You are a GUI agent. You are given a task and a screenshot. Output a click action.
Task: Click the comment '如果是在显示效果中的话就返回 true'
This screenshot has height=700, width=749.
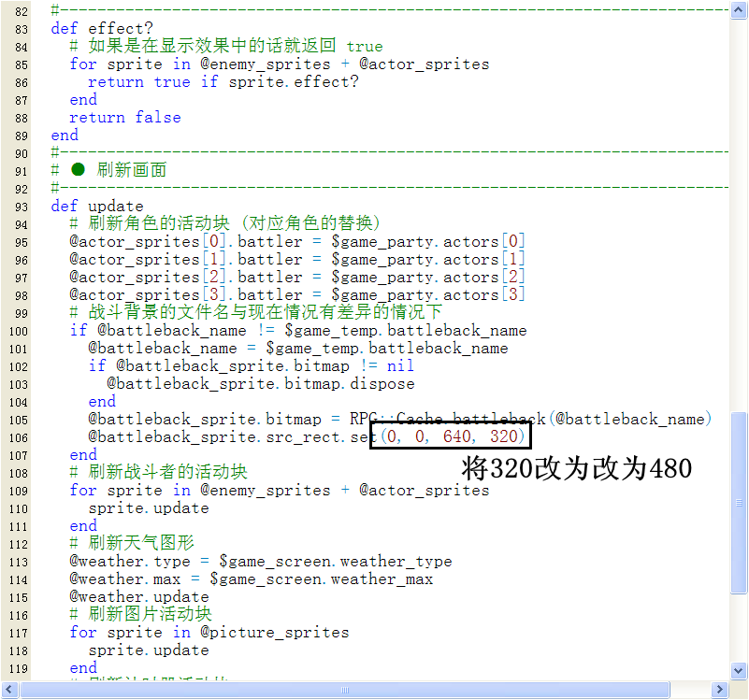236,47
